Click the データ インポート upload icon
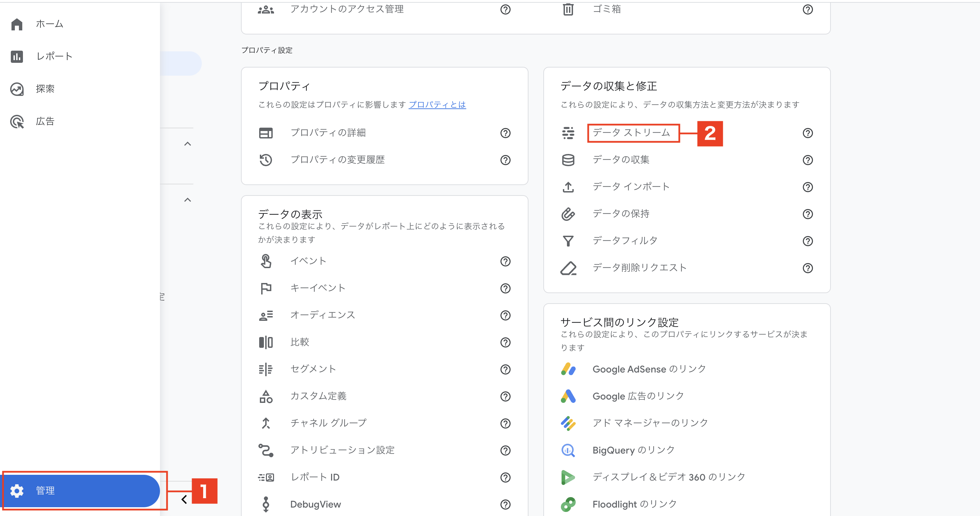The width and height of the screenshot is (980, 516). [568, 187]
